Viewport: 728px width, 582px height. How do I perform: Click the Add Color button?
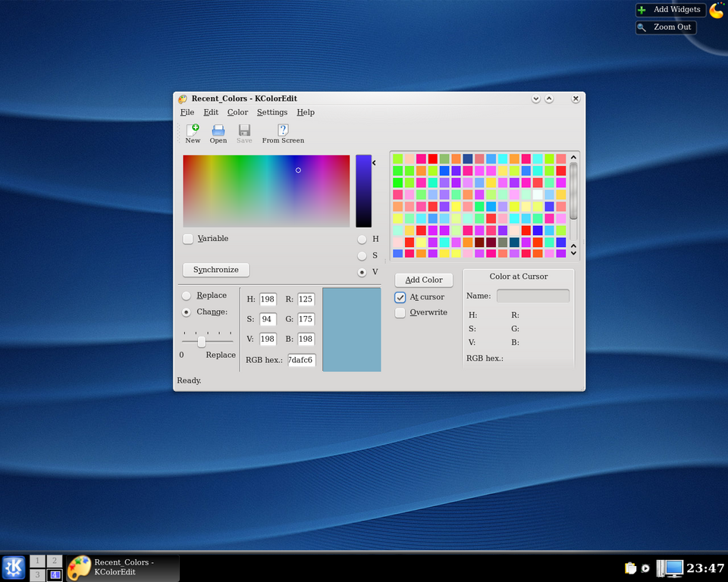pyautogui.click(x=424, y=280)
